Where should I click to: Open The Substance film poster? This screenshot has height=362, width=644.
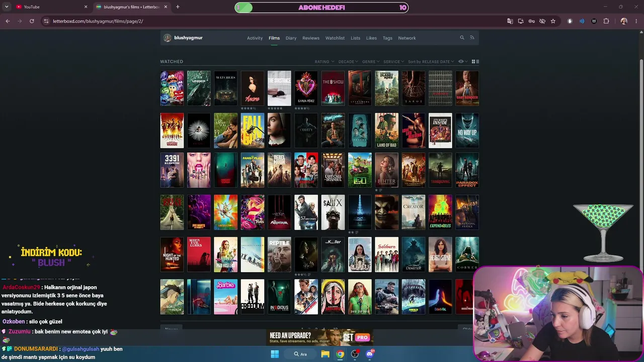click(279, 88)
